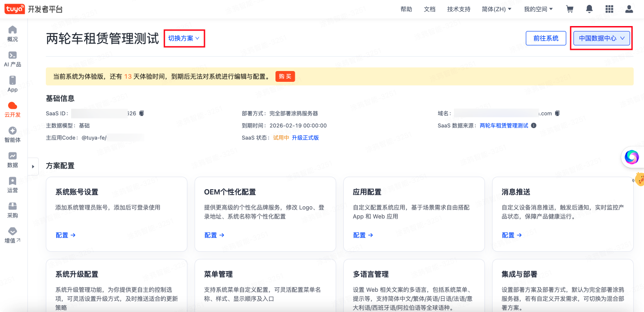Expand the 中国数据中心 selector
644x312 pixels.
(601, 38)
